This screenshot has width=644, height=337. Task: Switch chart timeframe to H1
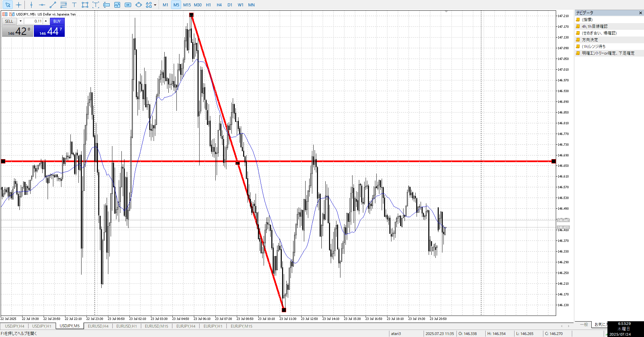[x=208, y=5]
